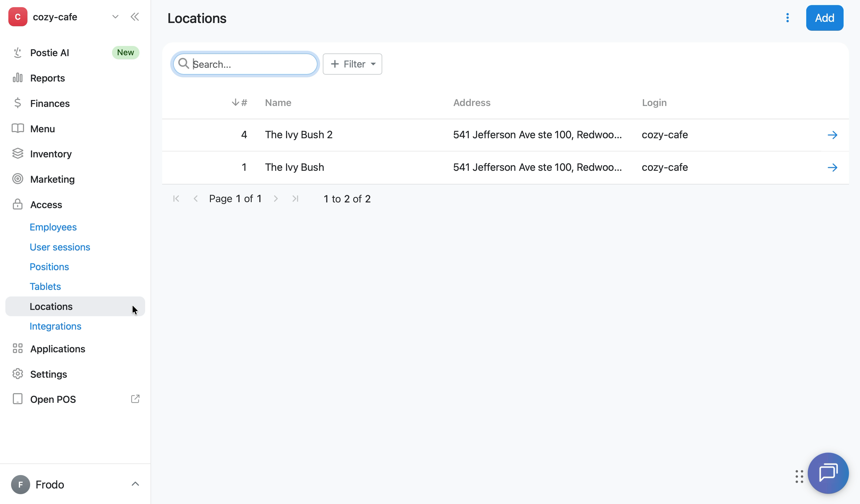Expand the cozy-cafe account dropdown
This screenshot has height=504, width=860.
coord(115,17)
